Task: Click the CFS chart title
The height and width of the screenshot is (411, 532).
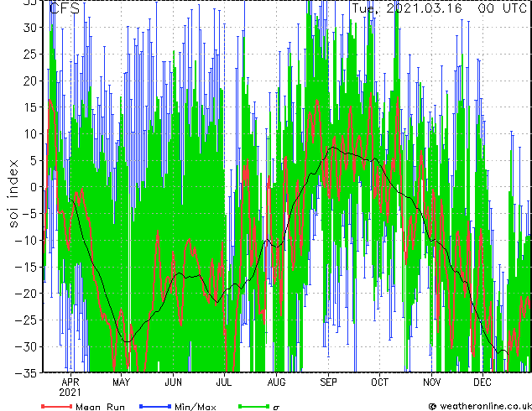Action: tap(65, 8)
